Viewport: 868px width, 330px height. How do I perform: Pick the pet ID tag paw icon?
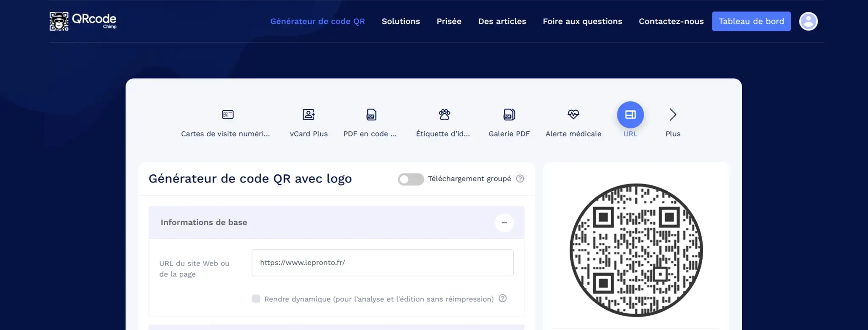(x=444, y=115)
